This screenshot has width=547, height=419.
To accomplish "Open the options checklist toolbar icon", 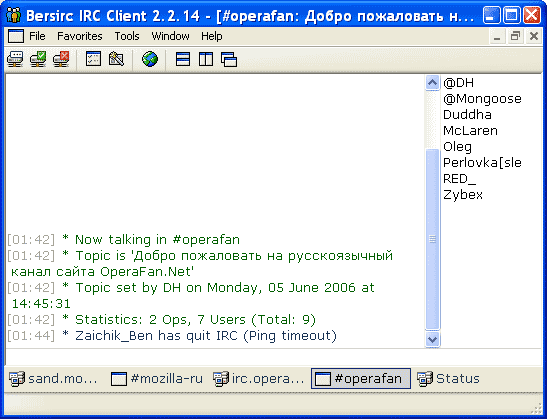I will pos(93,59).
